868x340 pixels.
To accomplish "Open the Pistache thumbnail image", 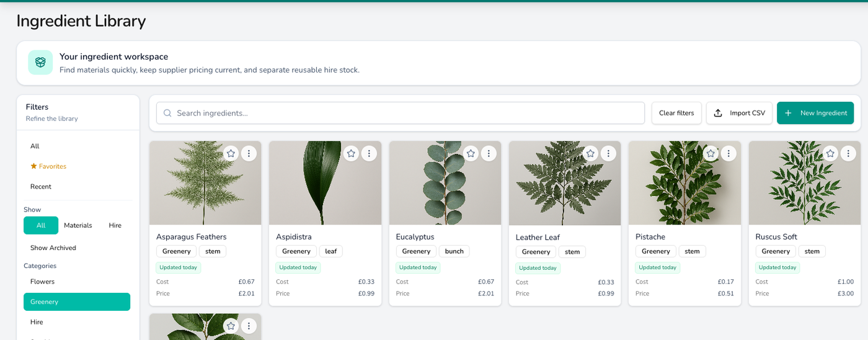I will [684, 183].
